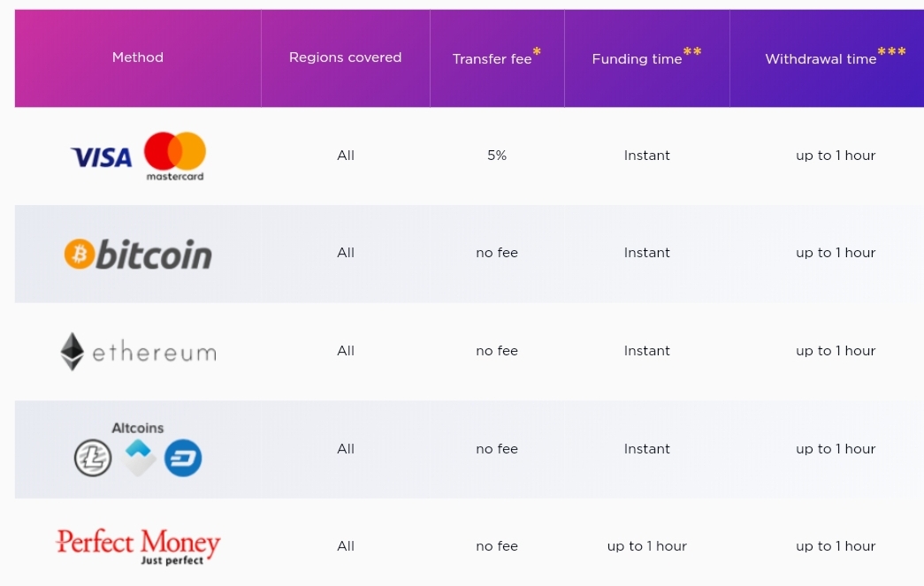Click Bitcoin's no fee cell
The image size is (924, 586).
click(497, 253)
